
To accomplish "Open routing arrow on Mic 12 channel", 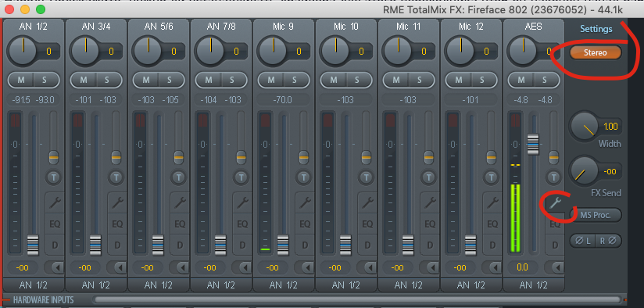I will (491, 268).
